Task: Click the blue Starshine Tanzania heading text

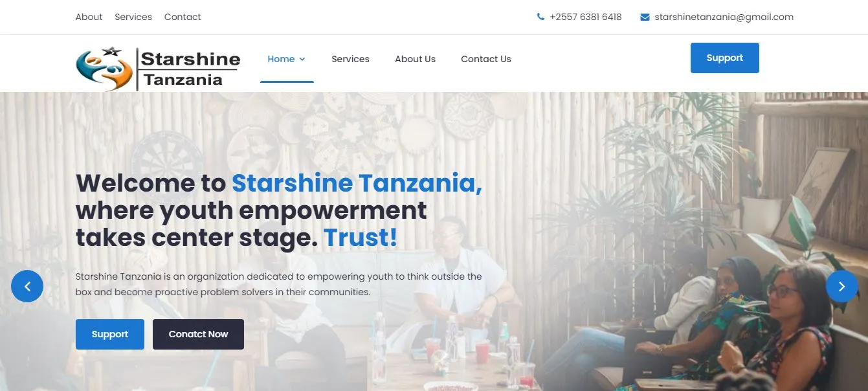Action: (x=357, y=183)
